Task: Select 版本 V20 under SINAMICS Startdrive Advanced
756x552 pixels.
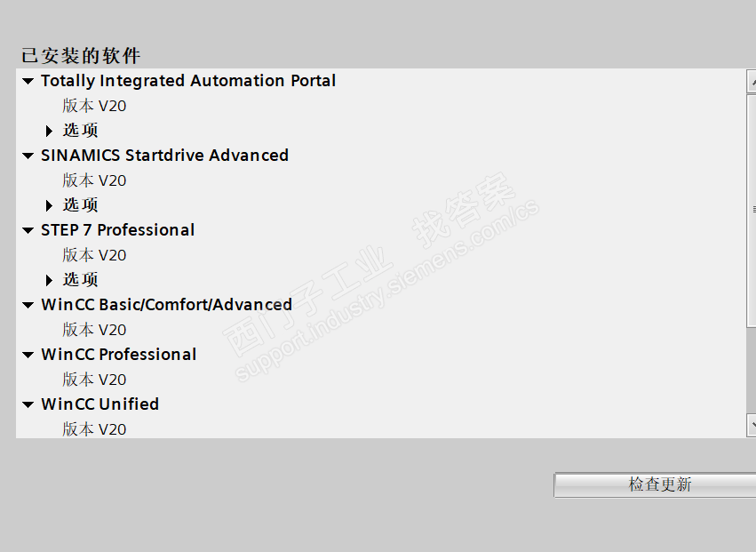Action: (94, 180)
